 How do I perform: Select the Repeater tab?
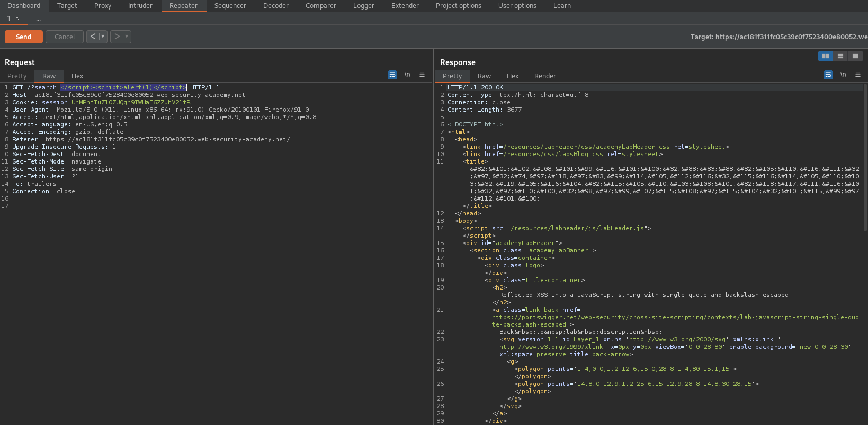pyautogui.click(x=183, y=6)
